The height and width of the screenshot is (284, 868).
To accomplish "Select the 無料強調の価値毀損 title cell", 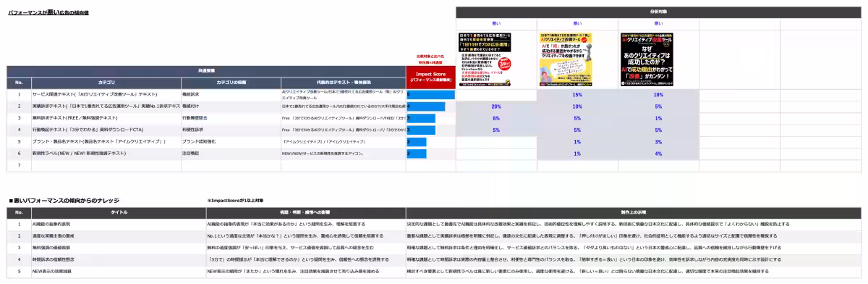I will [118, 247].
